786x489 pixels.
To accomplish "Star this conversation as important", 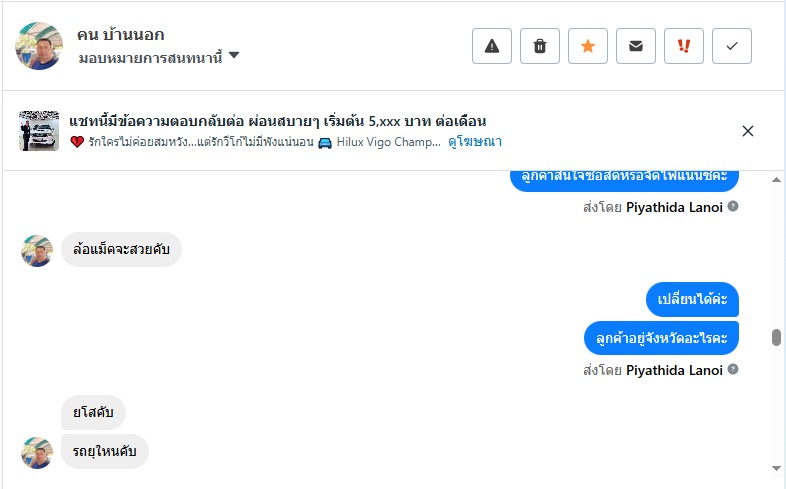I will tap(588, 46).
